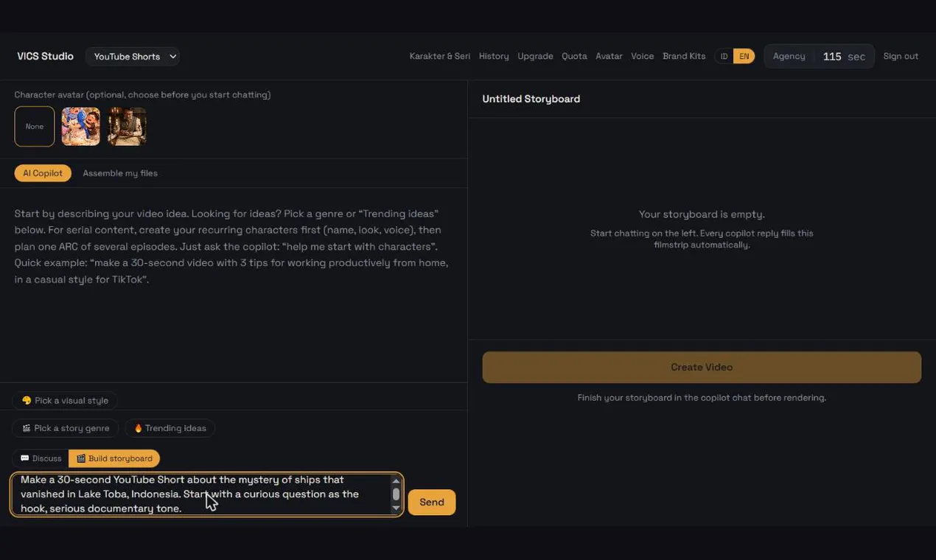
Task: Choose the bearded man avatar thumbnail
Action: point(127,127)
